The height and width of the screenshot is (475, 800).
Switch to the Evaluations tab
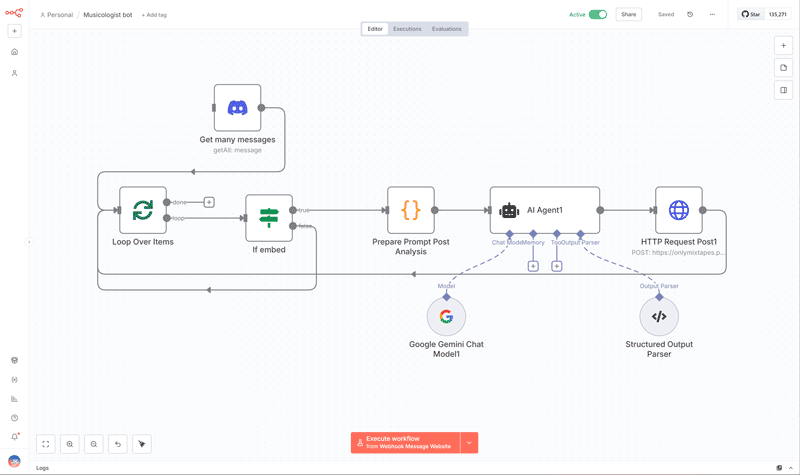click(x=446, y=29)
